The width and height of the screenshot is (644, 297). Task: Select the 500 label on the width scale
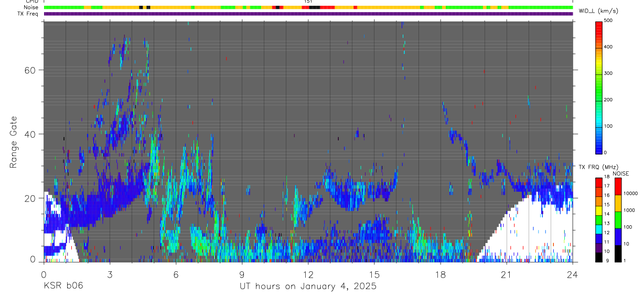tap(609, 20)
